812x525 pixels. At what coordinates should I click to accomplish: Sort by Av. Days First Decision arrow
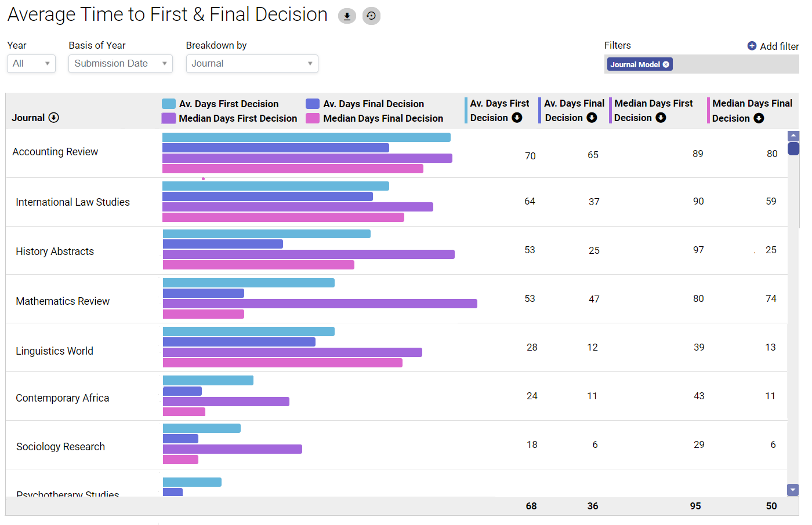coord(517,118)
